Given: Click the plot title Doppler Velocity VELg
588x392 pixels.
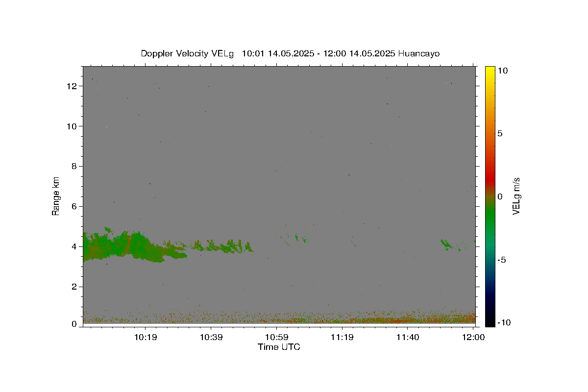Looking at the screenshot, I should coord(188,53).
